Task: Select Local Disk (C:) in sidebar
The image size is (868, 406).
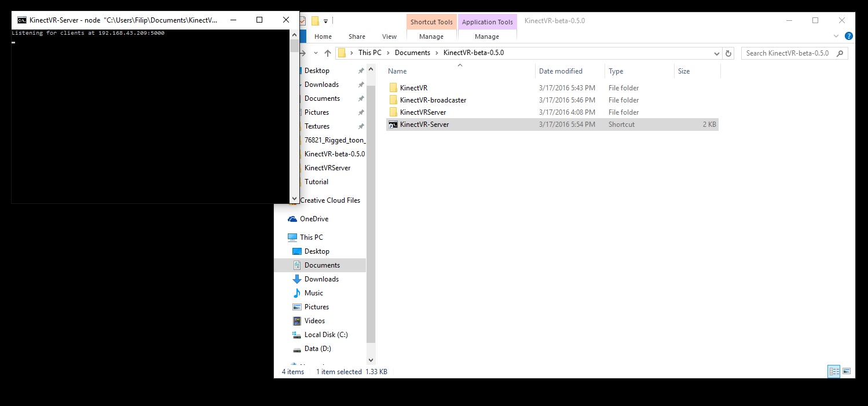Action: 326,335
